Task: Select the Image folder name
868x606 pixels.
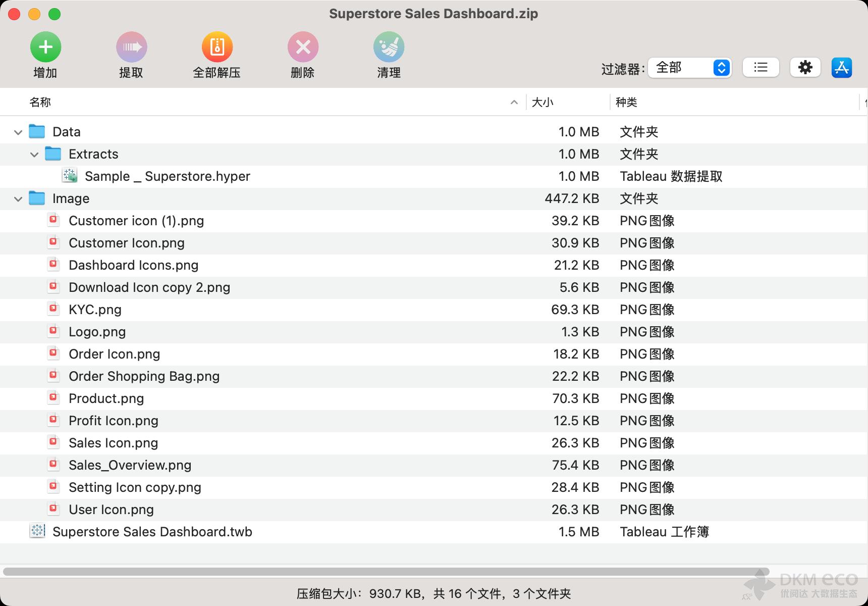Action: [x=71, y=198]
